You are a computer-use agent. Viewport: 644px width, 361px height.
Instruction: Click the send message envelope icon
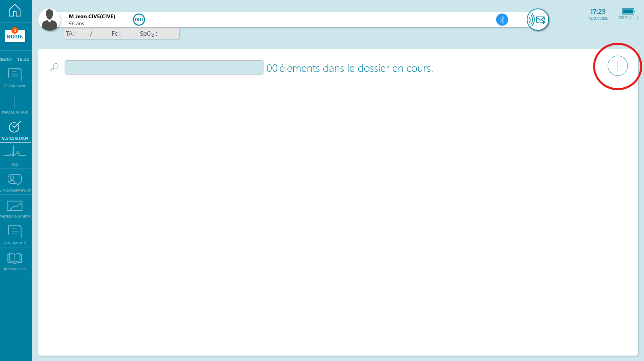[538, 20]
